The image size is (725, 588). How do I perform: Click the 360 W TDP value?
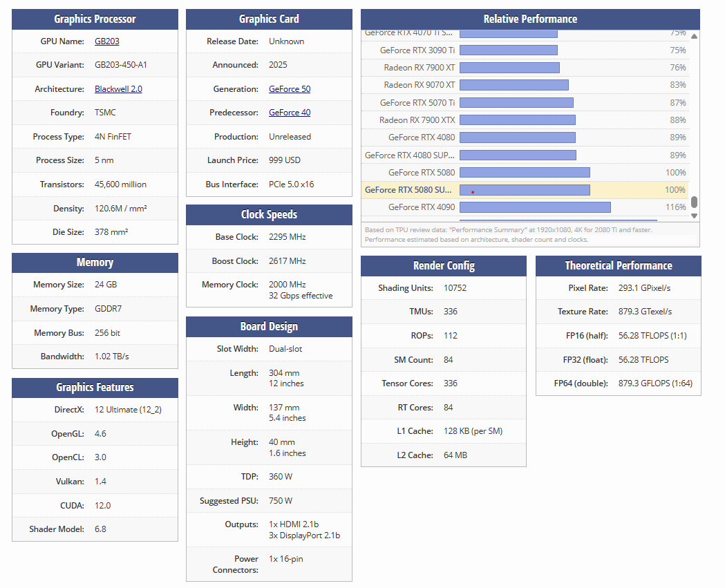[281, 477]
